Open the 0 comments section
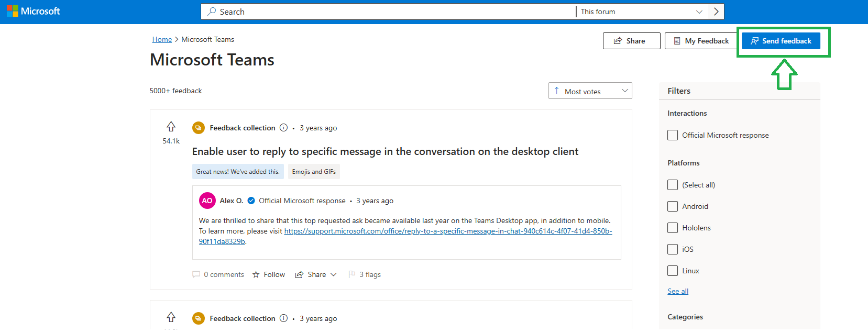Image resolution: width=868 pixels, height=333 pixels. (x=218, y=275)
